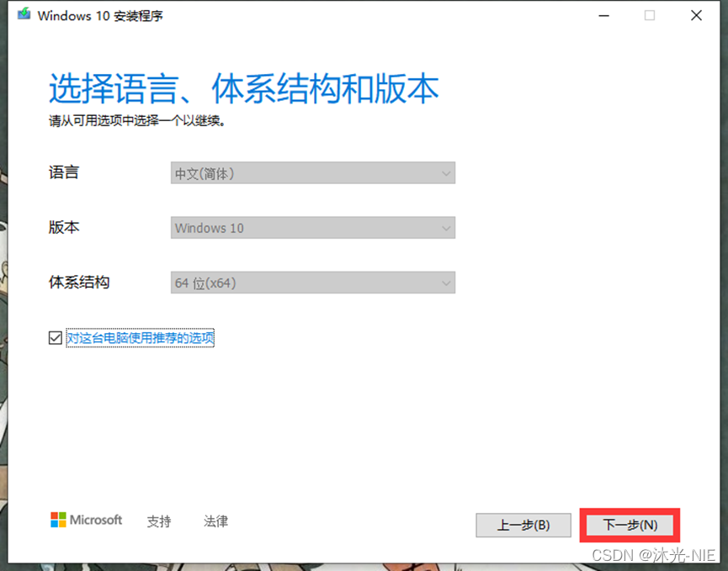Click the 体系结构 field label
Screen dimensions: 728x571
tap(79, 282)
